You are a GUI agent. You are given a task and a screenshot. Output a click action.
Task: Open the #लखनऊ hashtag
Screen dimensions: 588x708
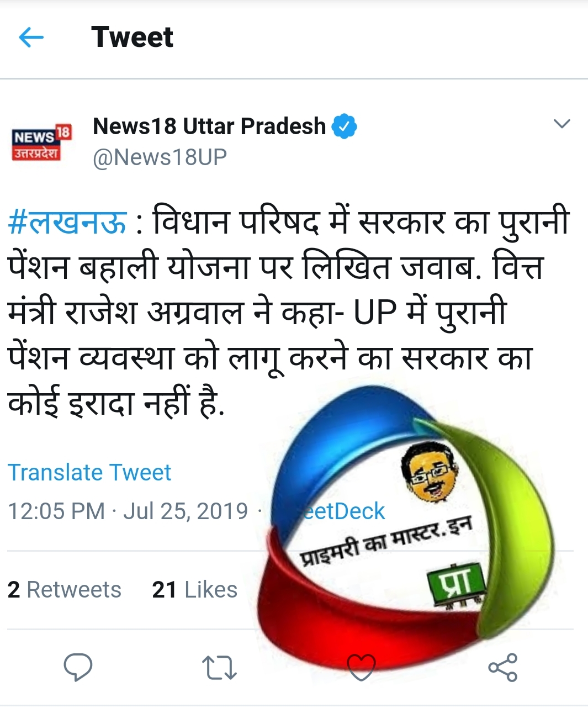pyautogui.click(x=67, y=221)
